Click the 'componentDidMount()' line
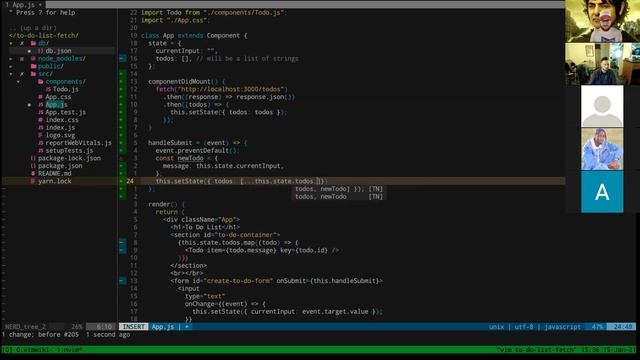This screenshot has width=640, height=360. tap(187, 82)
